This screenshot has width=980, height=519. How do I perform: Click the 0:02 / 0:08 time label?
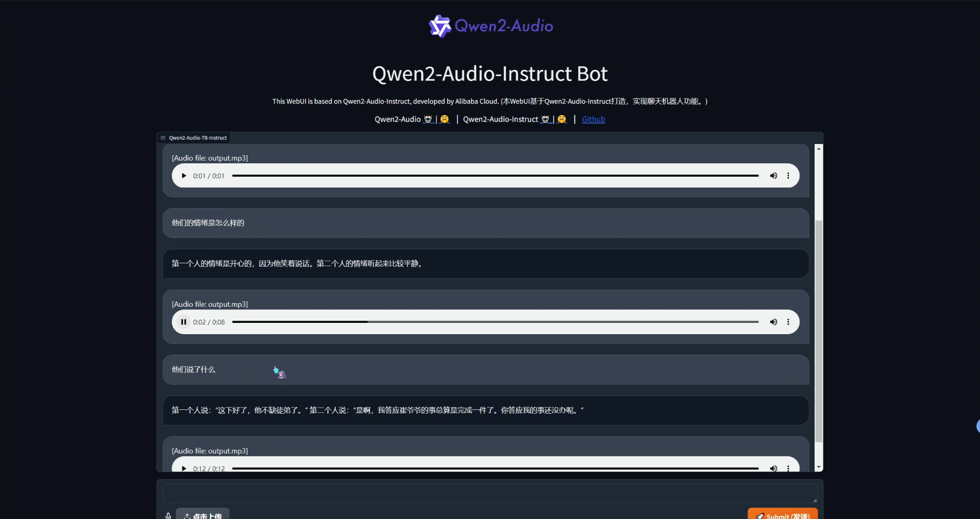point(209,322)
